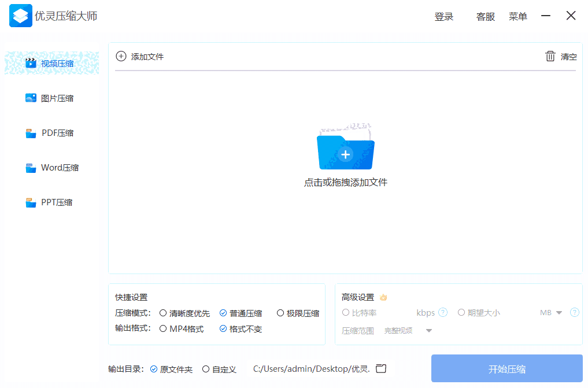Open the 菜单 menu
588x388 pixels.
click(x=518, y=16)
